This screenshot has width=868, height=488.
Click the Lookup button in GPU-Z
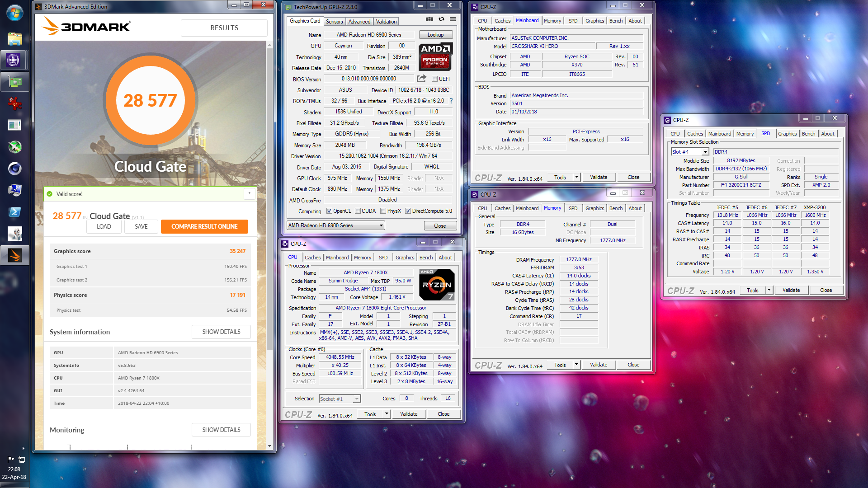(x=435, y=35)
